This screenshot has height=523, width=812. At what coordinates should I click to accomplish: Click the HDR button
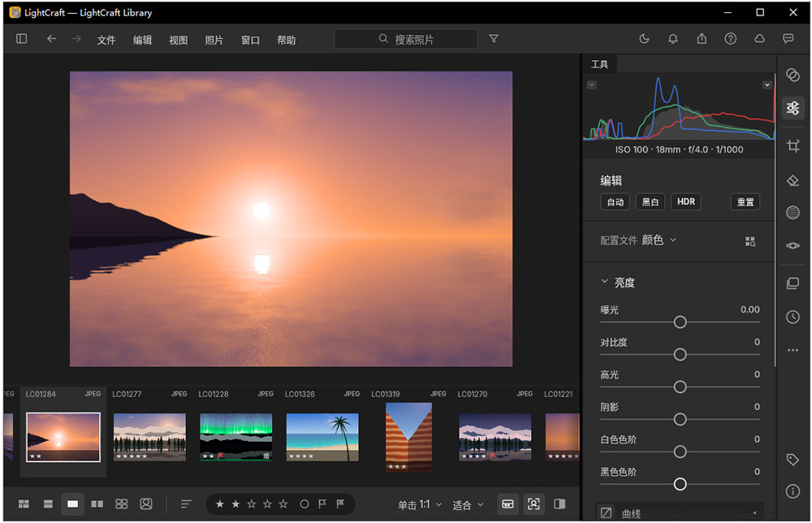(x=686, y=202)
